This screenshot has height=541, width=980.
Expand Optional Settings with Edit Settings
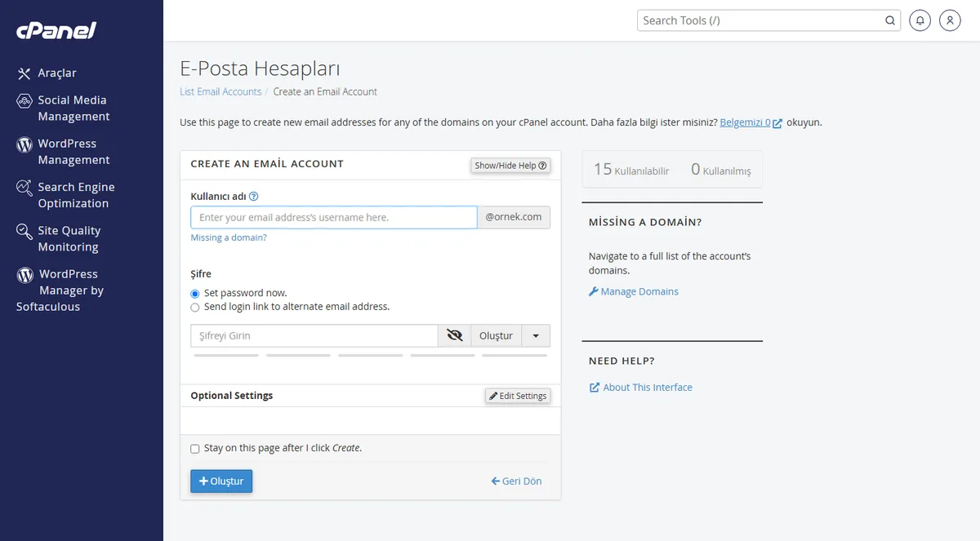(518, 396)
